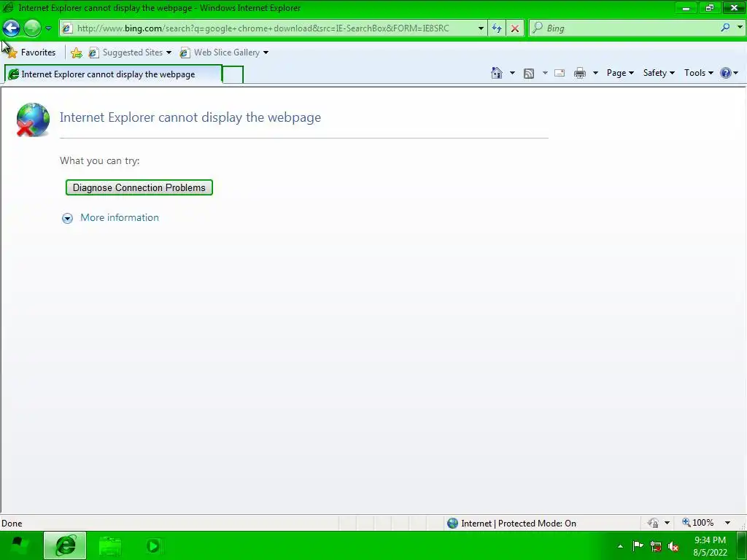The height and width of the screenshot is (560, 747).
Task: Click the More information link
Action: click(120, 217)
